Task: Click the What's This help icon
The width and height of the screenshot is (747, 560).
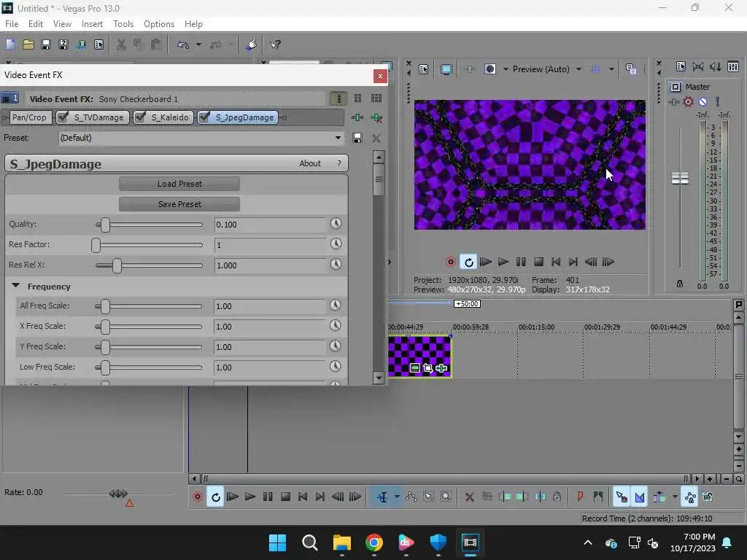Action: point(275,44)
